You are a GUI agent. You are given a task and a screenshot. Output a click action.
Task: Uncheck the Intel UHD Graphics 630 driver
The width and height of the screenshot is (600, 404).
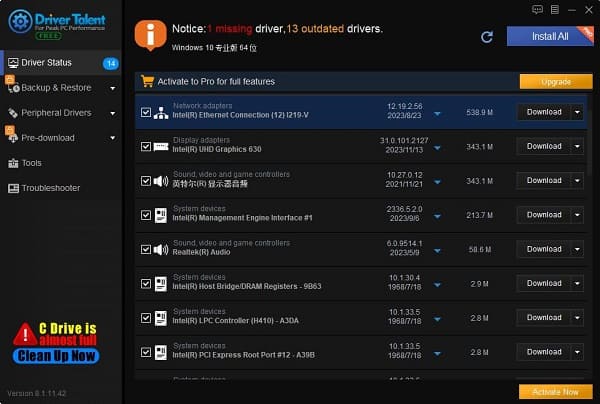(146, 147)
